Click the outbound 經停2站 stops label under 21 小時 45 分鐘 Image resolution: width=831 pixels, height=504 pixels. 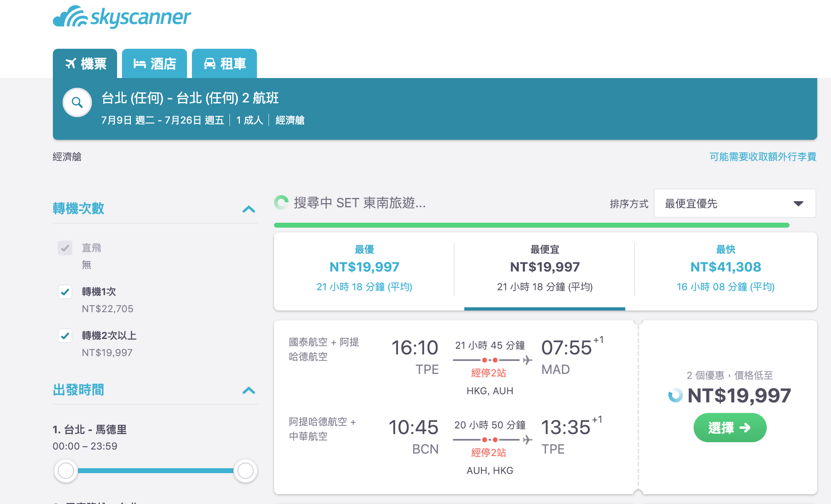488,373
